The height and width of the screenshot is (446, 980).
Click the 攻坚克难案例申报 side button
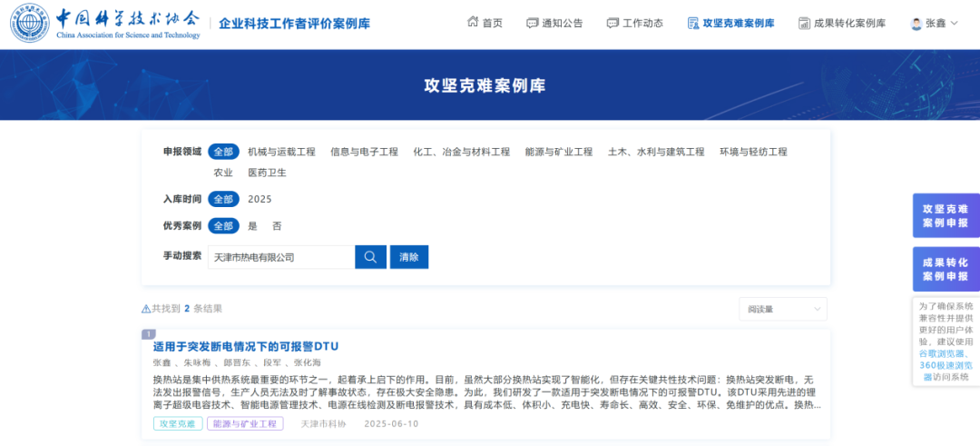click(x=946, y=215)
